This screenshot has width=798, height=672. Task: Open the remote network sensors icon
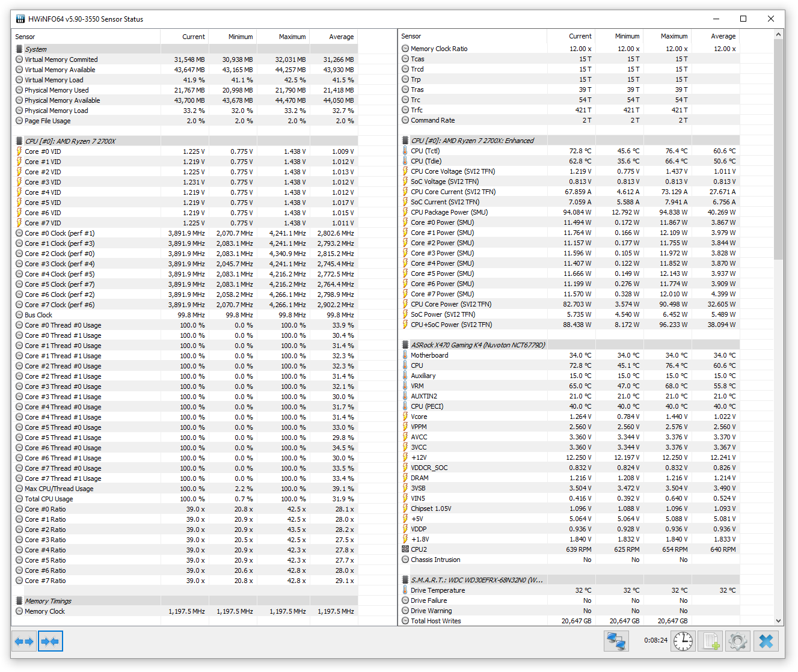click(616, 641)
